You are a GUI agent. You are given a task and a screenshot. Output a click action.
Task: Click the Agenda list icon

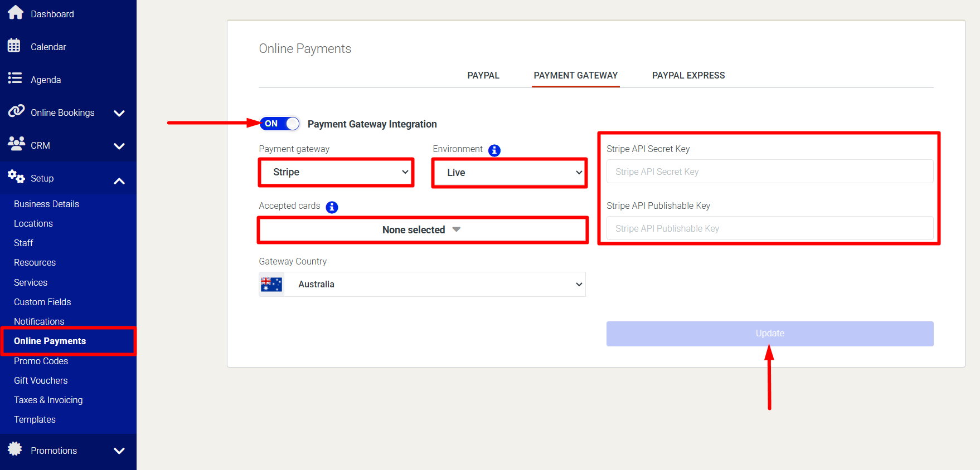[14, 78]
